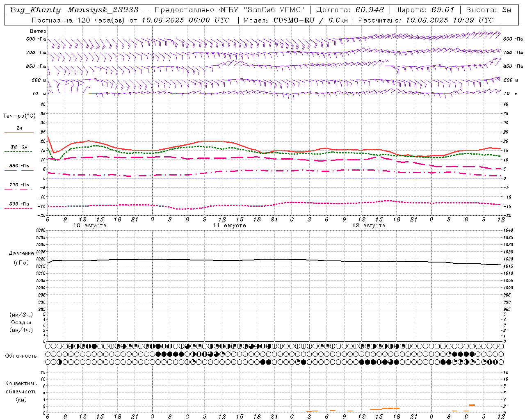Click the Конвективн. label text
Screen dimensions: 525x420
click(21, 383)
